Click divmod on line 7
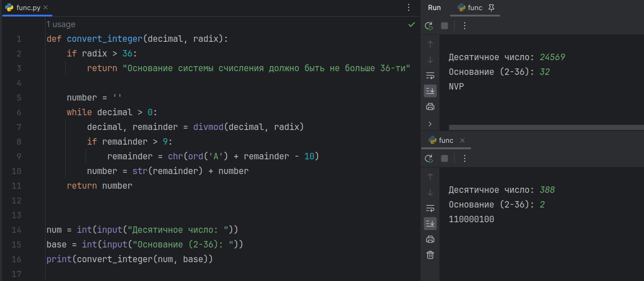Image resolution: width=644 pixels, height=281 pixels. (x=208, y=127)
